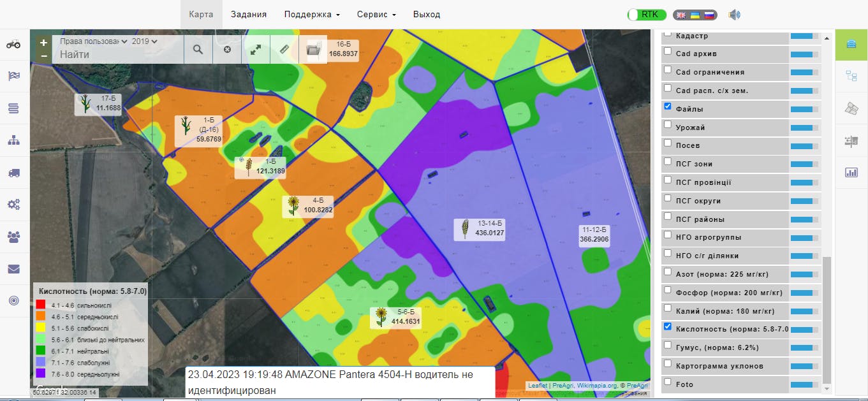Image resolution: width=868 pixels, height=401 pixels.
Task: Check the Гумус layer checkbox
Action: pyautogui.click(x=668, y=345)
